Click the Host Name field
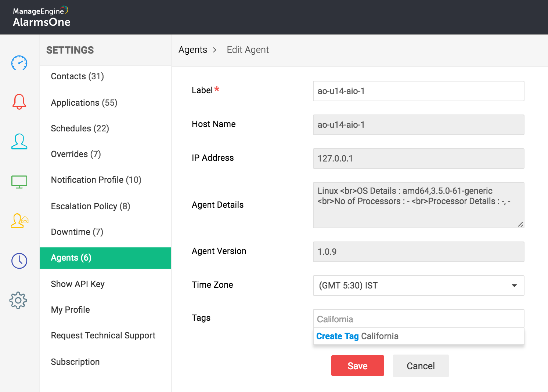 point(418,125)
